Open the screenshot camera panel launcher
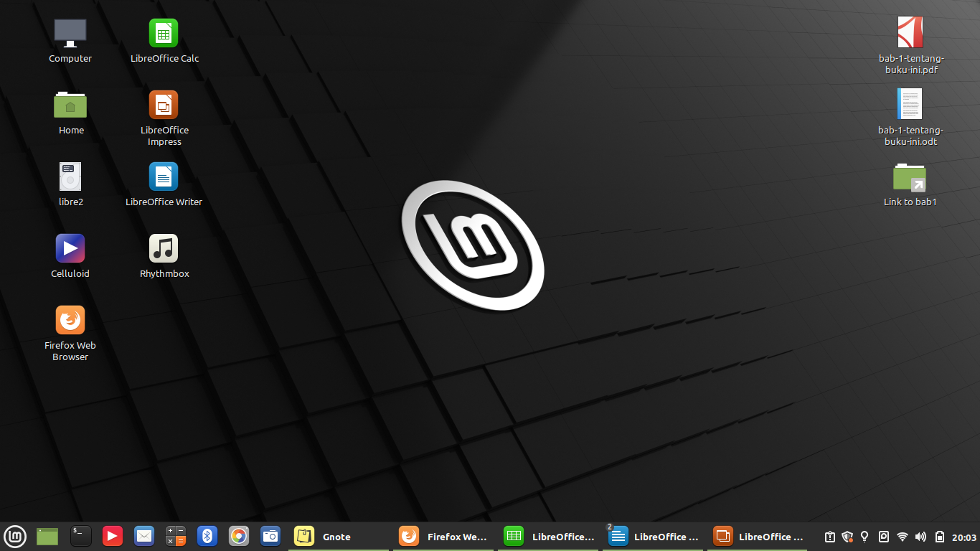Viewport: 980px width, 551px height. tap(270, 536)
